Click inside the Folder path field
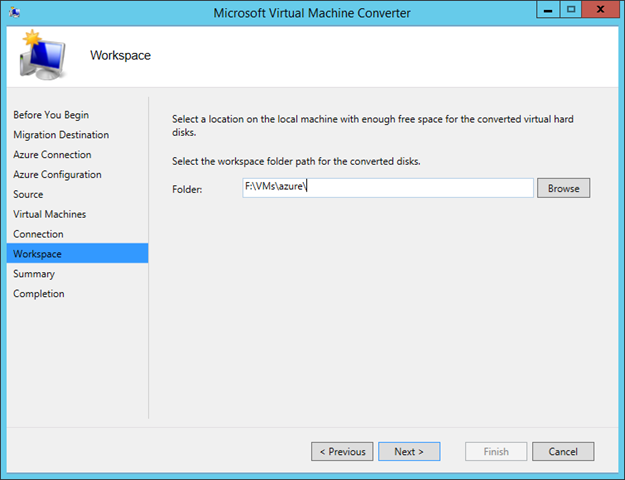The image size is (625, 480). click(x=388, y=188)
